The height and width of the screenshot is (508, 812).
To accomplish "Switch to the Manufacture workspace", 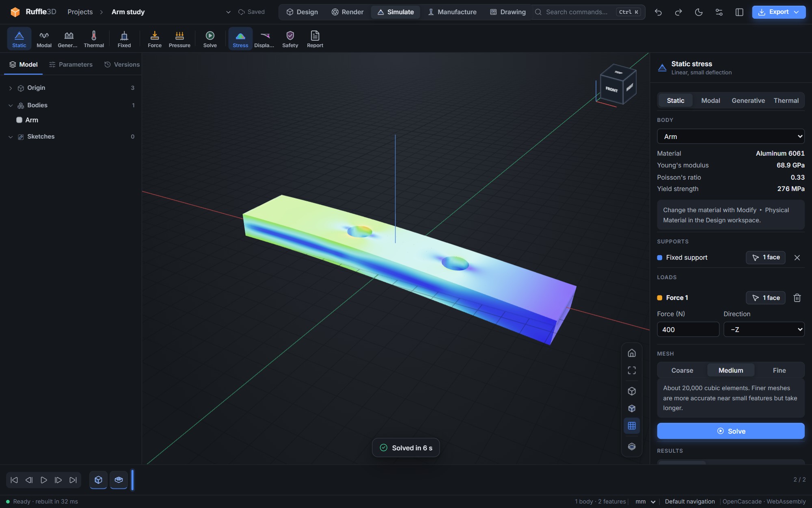I will 452,12.
